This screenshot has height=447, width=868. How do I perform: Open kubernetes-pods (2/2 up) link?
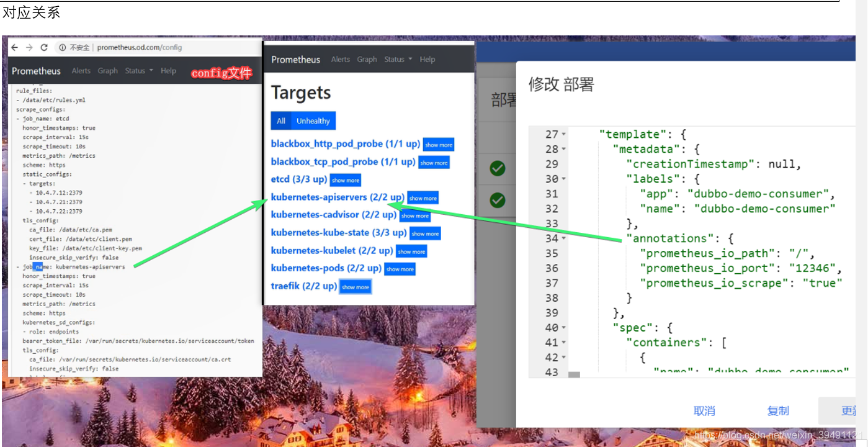point(326,268)
